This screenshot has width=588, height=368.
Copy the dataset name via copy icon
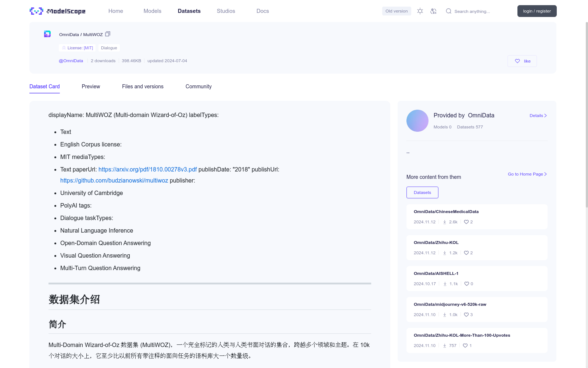(107, 33)
